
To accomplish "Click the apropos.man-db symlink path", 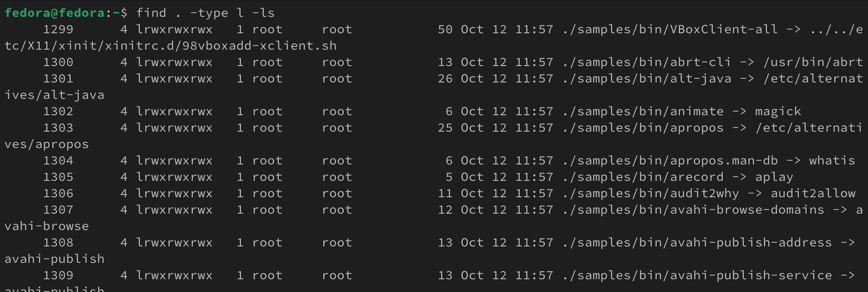I will [x=670, y=160].
